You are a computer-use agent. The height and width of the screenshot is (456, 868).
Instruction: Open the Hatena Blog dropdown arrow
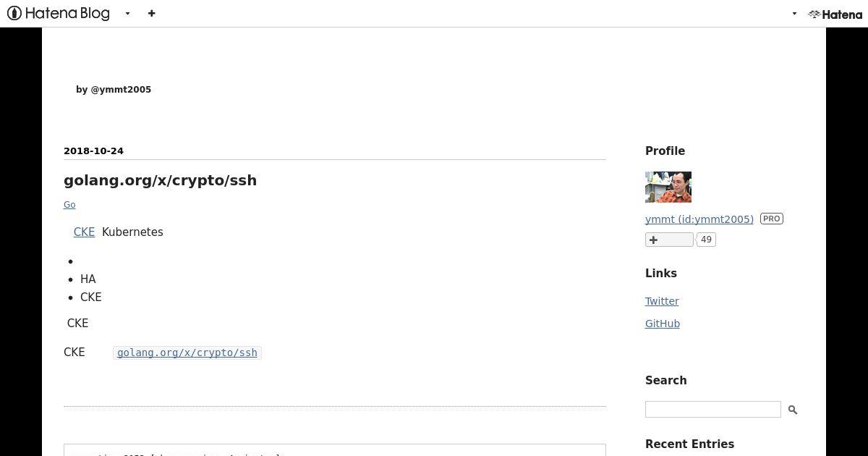pyautogui.click(x=127, y=14)
